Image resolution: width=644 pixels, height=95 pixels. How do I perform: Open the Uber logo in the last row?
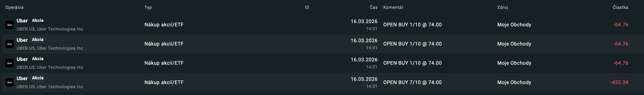[9, 82]
